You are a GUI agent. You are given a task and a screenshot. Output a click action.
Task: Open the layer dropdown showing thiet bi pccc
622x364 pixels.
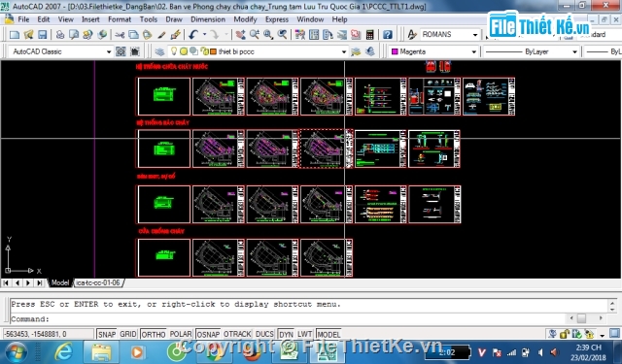[x=344, y=51]
